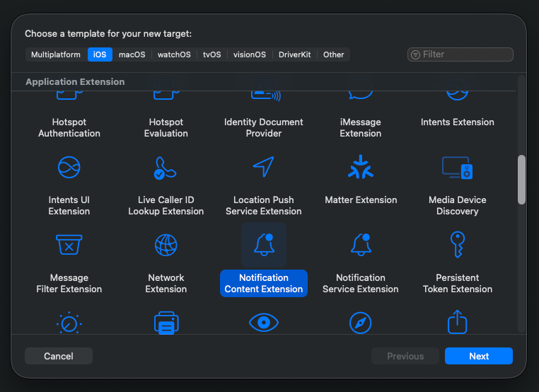This screenshot has height=392, width=539.
Task: Select the visionOS tab
Action: [x=250, y=54]
